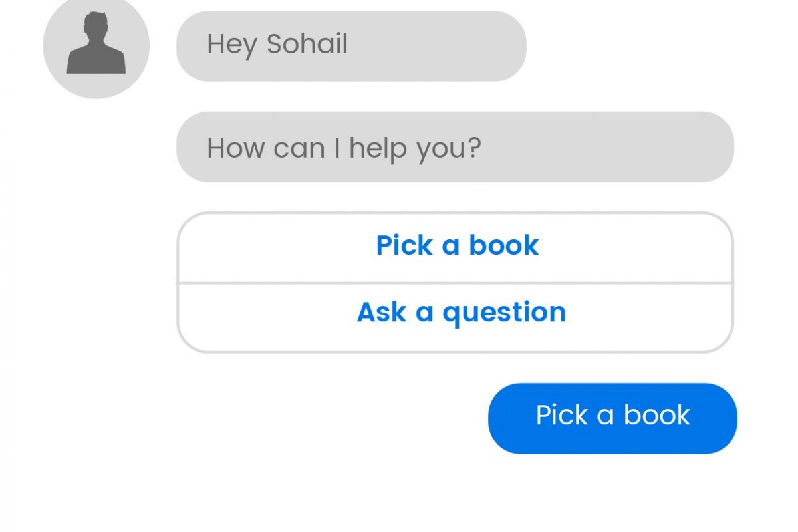Image resolution: width=798 pixels, height=532 pixels.
Task: Click the circular gray avatar background
Action: [x=96, y=46]
